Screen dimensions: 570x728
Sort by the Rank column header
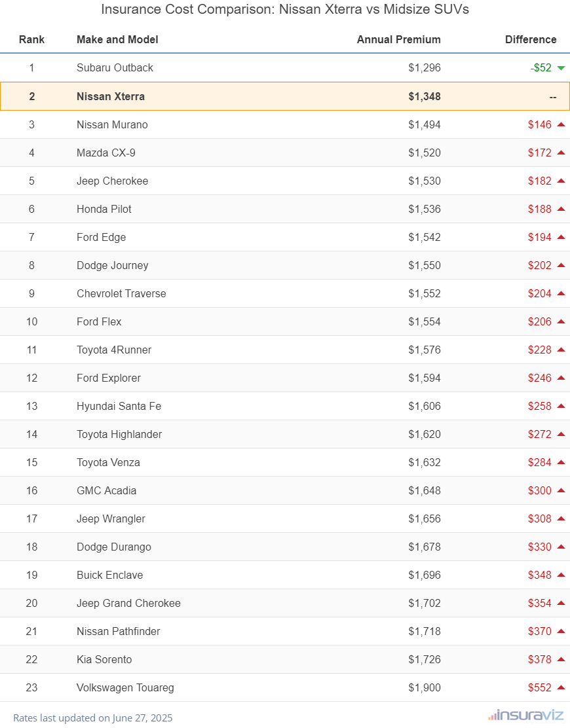[x=31, y=39]
